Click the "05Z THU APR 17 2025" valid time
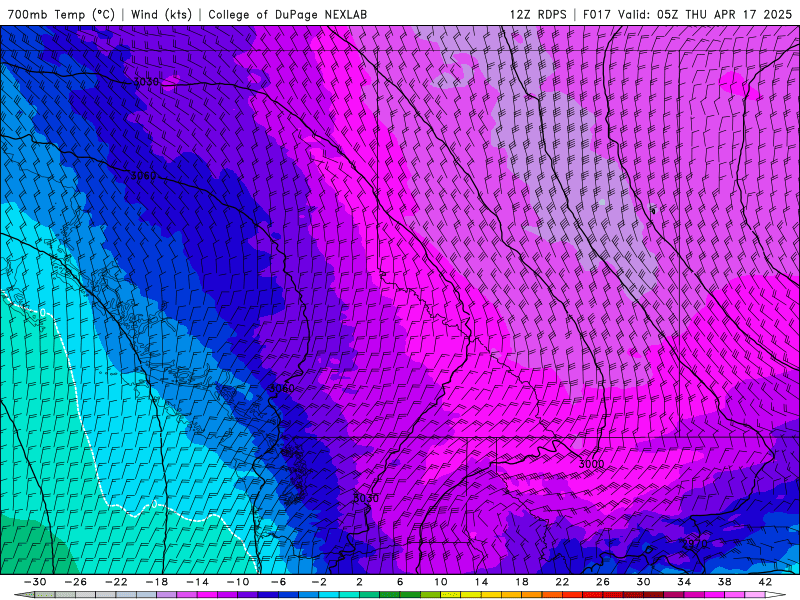The image size is (800, 600). (724, 14)
